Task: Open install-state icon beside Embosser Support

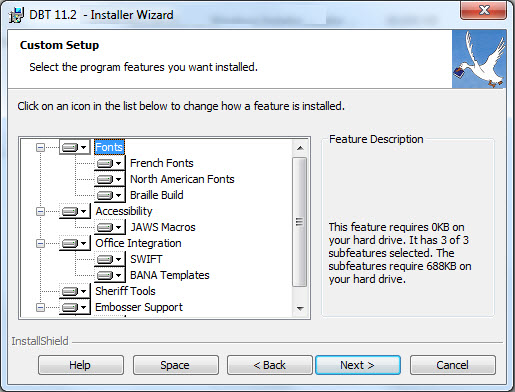Action: pos(75,307)
